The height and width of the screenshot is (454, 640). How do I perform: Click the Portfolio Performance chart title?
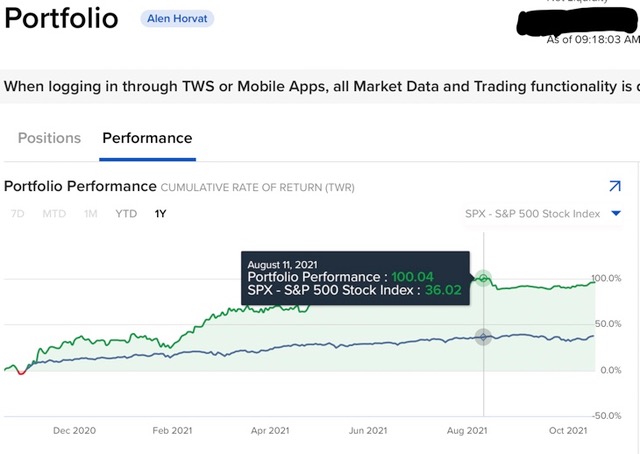click(80, 186)
